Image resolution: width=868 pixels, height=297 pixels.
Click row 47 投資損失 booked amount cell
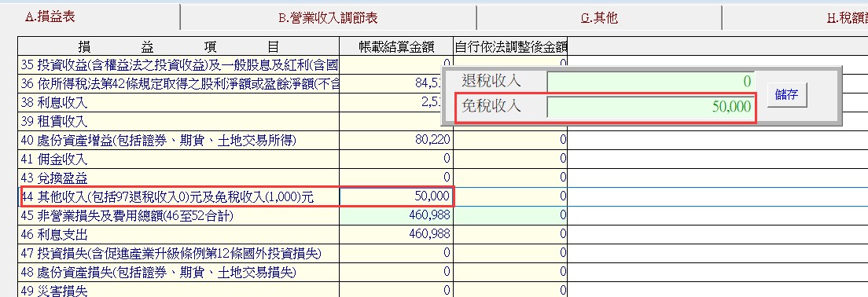pyautogui.click(x=396, y=254)
